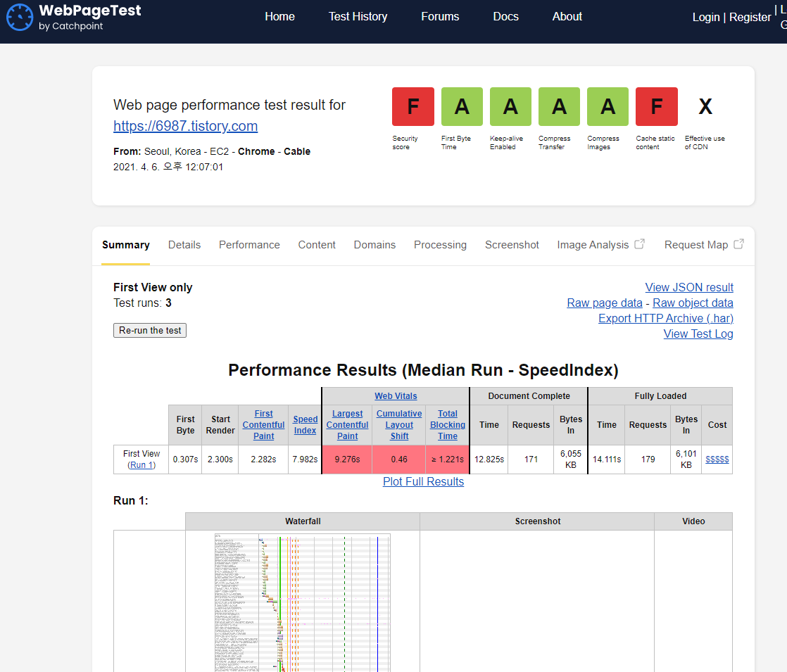Click the Speed Index column link
The height and width of the screenshot is (672, 787).
306,424
